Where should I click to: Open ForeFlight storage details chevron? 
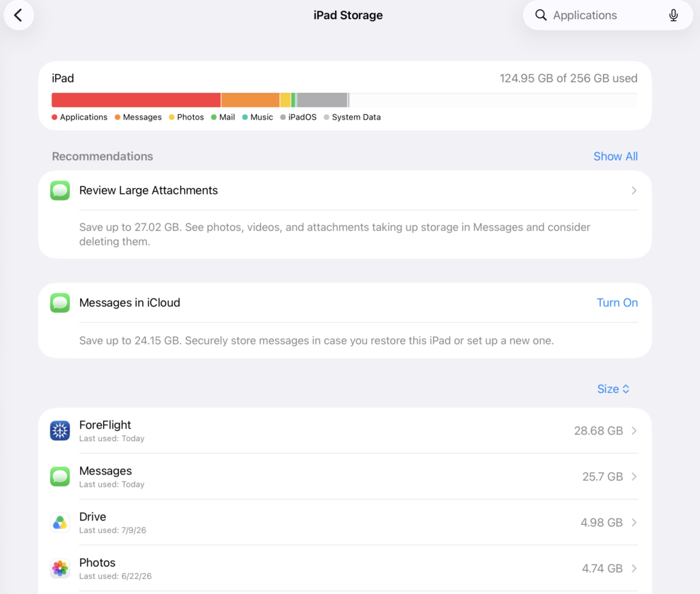click(634, 431)
